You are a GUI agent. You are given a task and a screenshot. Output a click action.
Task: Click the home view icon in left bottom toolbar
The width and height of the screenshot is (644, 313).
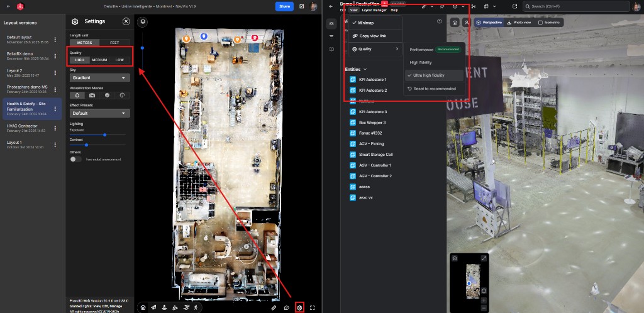click(x=143, y=307)
